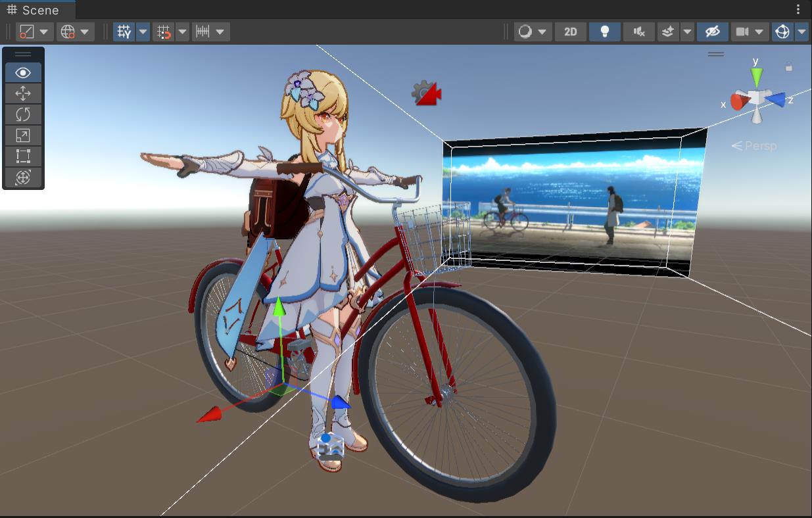This screenshot has height=518, width=812.
Task: Click tools overlay drag handle
Action: pos(23,54)
